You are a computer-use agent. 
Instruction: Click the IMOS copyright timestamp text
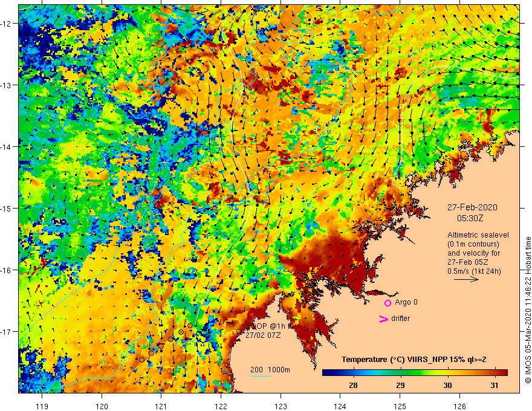click(x=528, y=310)
